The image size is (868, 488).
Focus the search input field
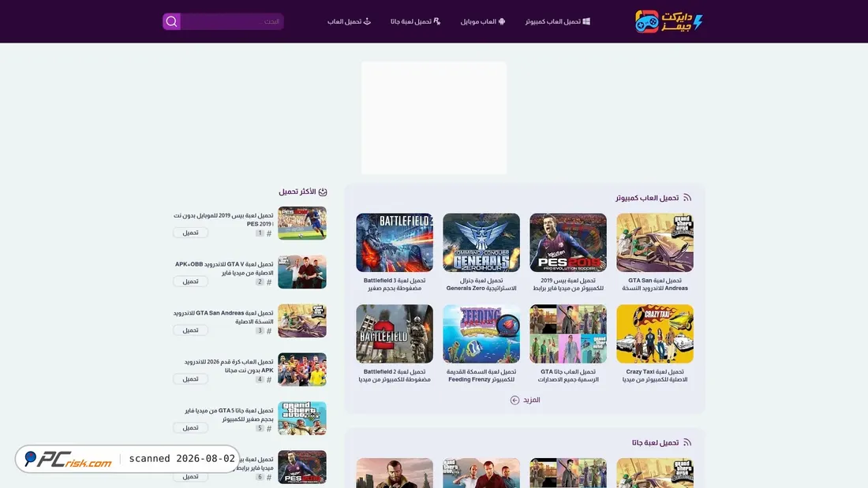pyautogui.click(x=232, y=21)
